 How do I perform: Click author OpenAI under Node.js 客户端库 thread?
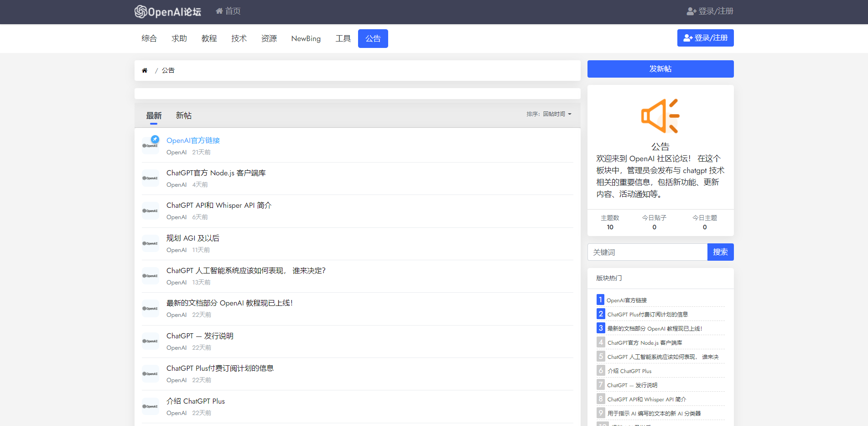177,185
